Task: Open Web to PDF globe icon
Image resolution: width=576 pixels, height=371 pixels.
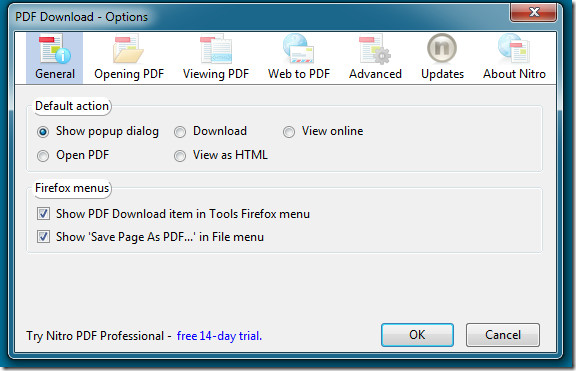Action: (298, 48)
